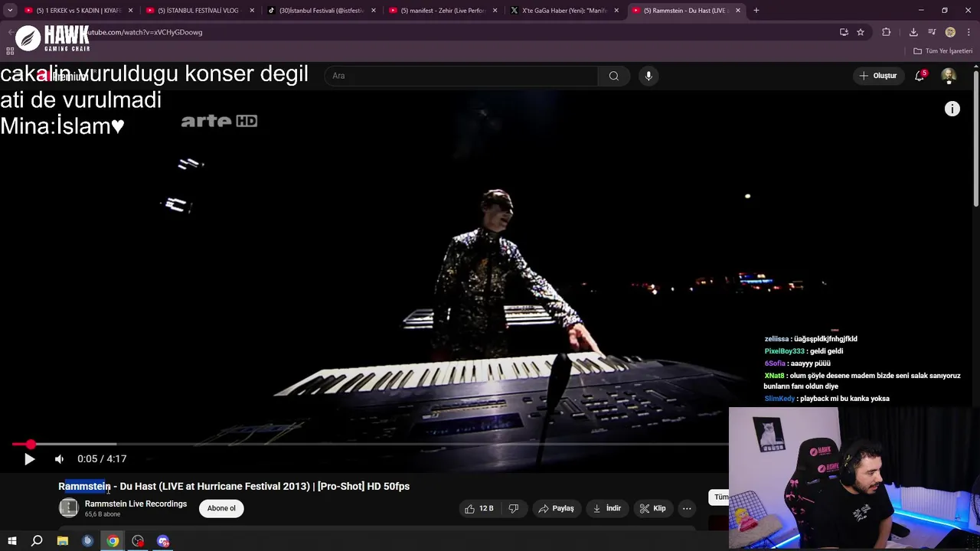Screen dimensions: 980x551
Task: Mute the video with the speaker icon
Action: point(59,459)
